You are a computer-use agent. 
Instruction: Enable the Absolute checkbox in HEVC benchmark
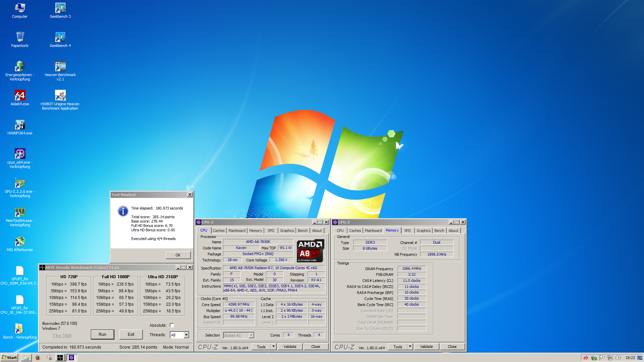coord(172,325)
